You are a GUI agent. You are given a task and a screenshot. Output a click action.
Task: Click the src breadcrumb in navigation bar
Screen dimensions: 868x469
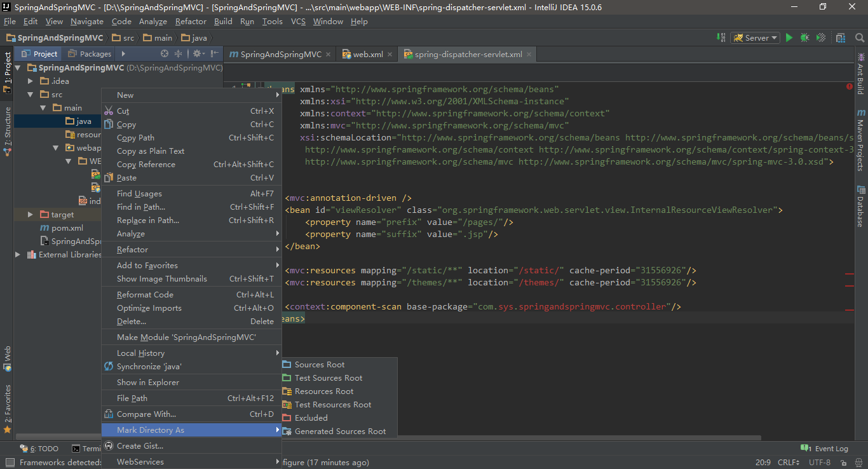tap(123, 38)
